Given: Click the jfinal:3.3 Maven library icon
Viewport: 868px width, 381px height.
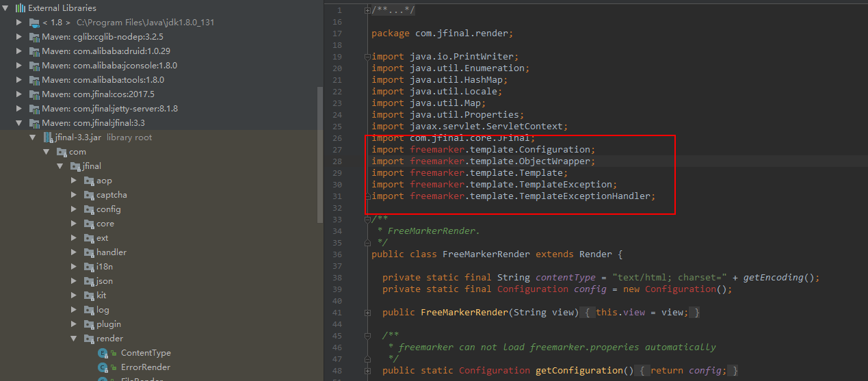Looking at the screenshot, I should [34, 123].
